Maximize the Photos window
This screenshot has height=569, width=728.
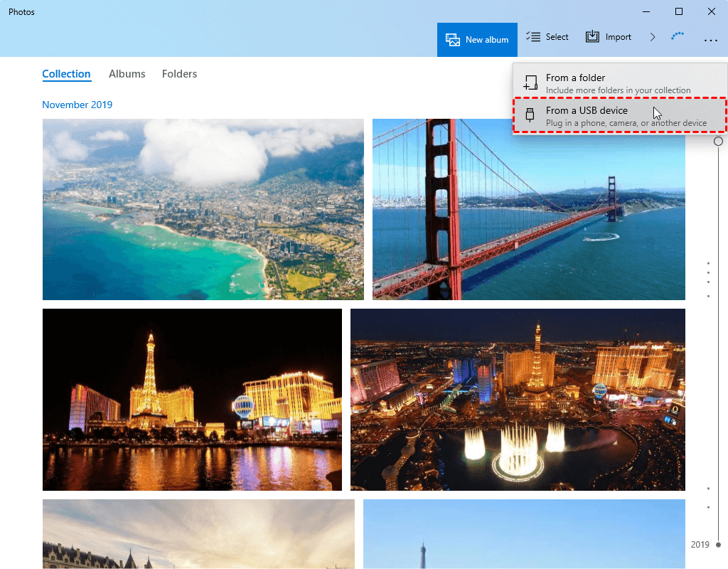coord(679,11)
